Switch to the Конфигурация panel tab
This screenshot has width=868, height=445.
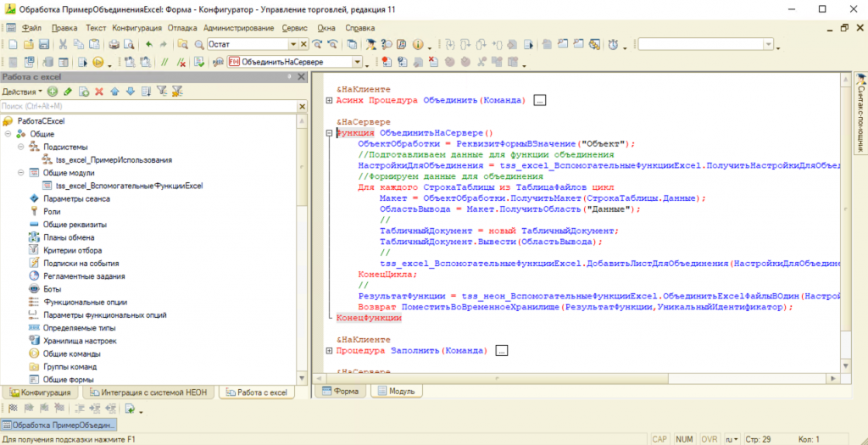41,392
